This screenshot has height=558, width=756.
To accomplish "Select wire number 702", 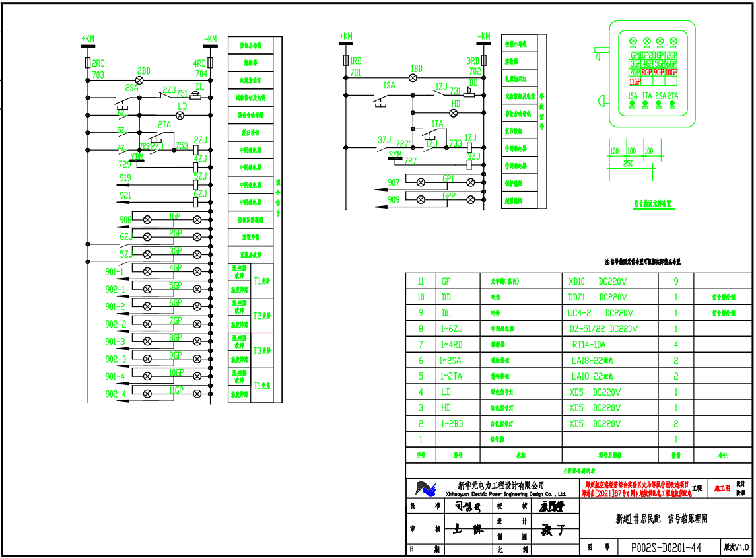I will 475,71.
